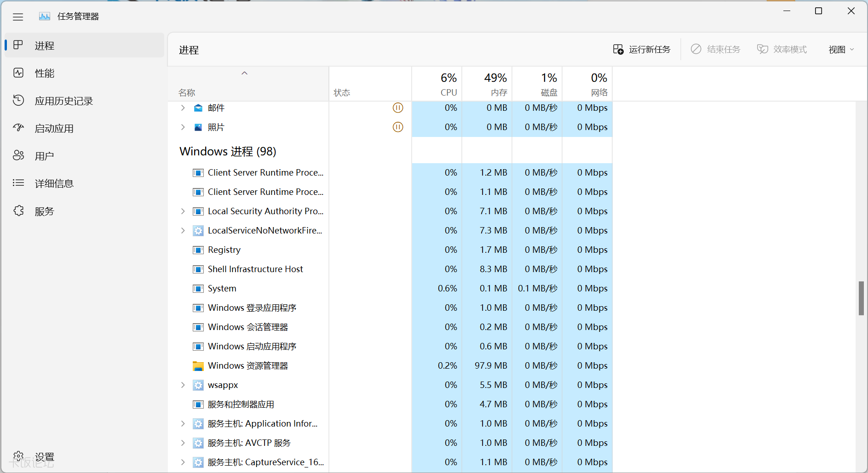The width and height of the screenshot is (868, 473).
Task: Open 设置 at sidebar bottom
Action: click(85, 456)
